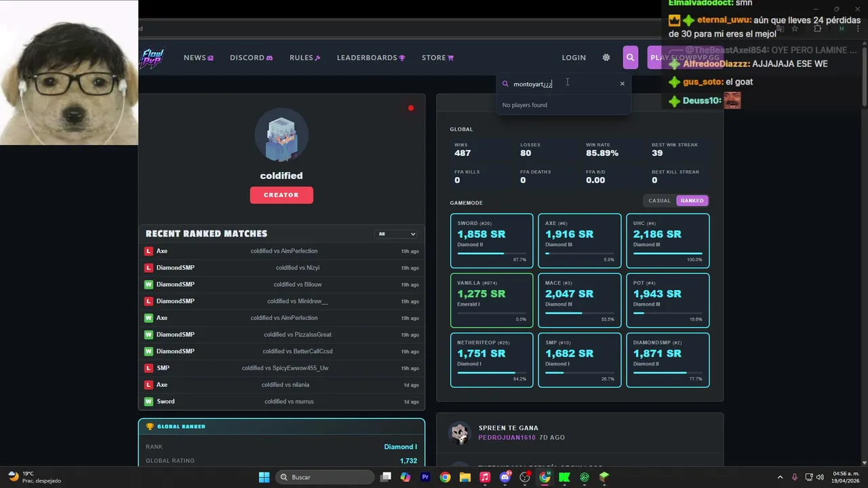This screenshot has height=488, width=868.
Task: Click the win rate 85.89% value
Action: [x=602, y=153]
